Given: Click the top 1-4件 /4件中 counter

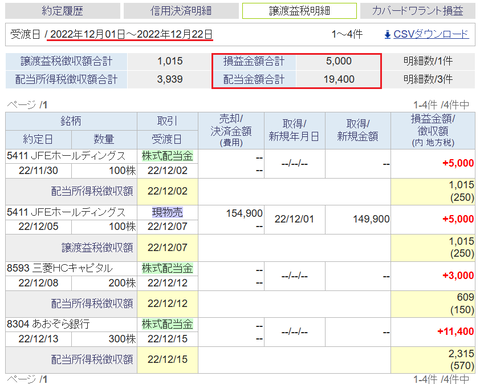Looking at the screenshot, I should point(441,105).
